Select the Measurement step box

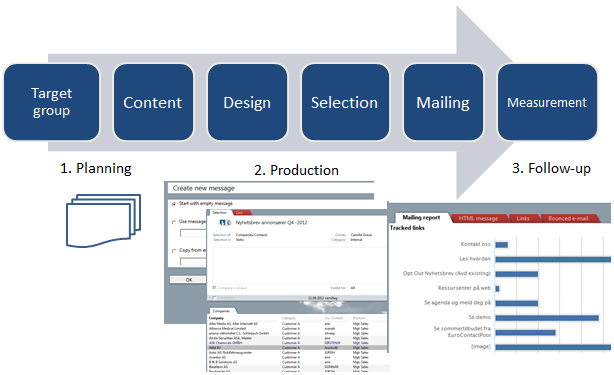click(547, 102)
